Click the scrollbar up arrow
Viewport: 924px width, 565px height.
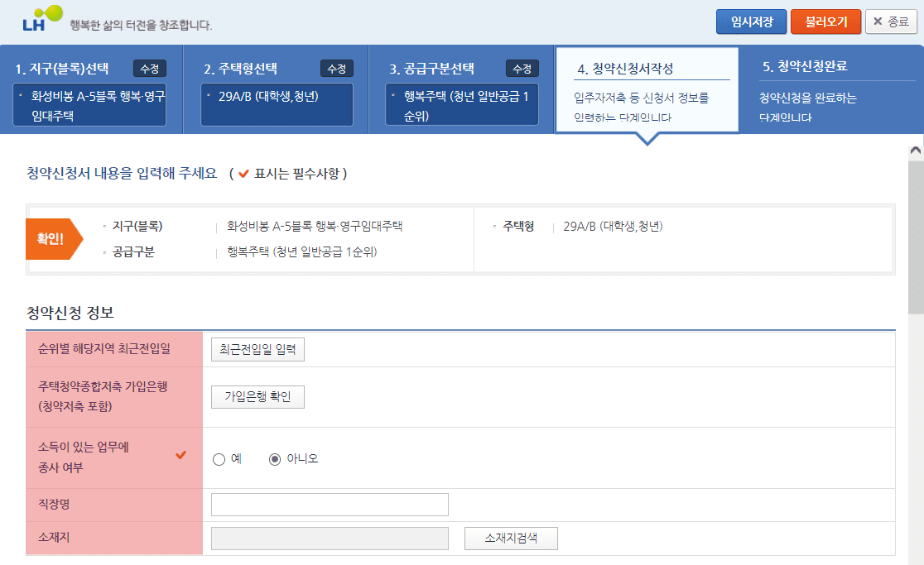click(916, 151)
